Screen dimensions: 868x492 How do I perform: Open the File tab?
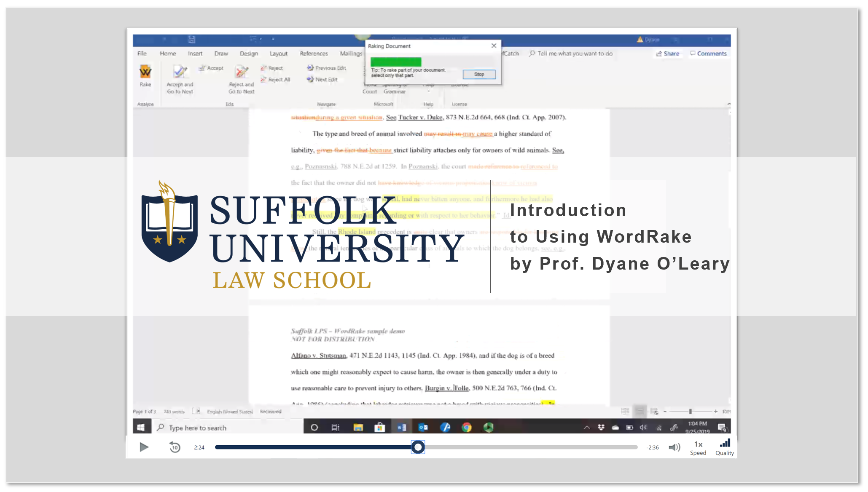[142, 53]
